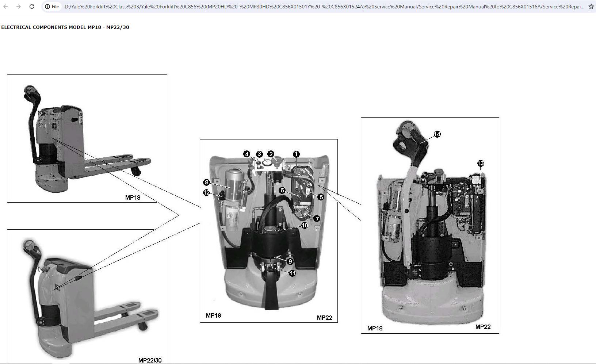Go forward to the next page
Viewport: 596px width, 364px height.
[19, 7]
